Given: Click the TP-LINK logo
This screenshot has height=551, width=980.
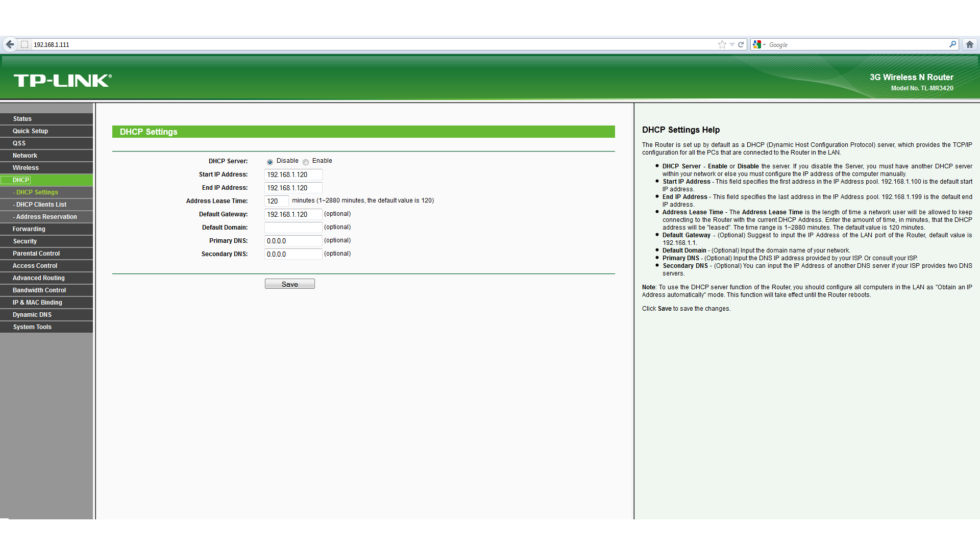Looking at the screenshot, I should 62,80.
